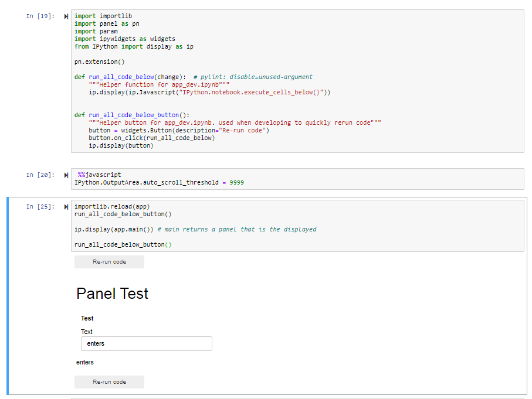The height and width of the screenshot is (399, 532).
Task: Click inside the %%javascript code cell
Action: [x=176, y=179]
